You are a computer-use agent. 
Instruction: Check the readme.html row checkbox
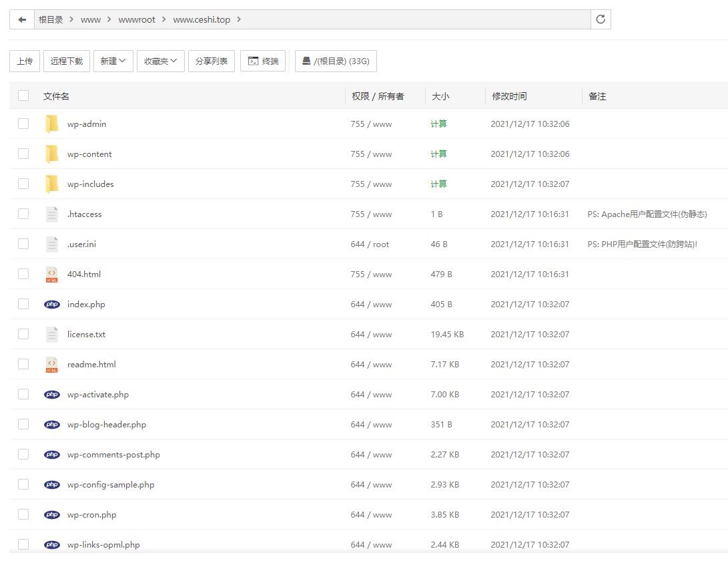click(x=23, y=364)
